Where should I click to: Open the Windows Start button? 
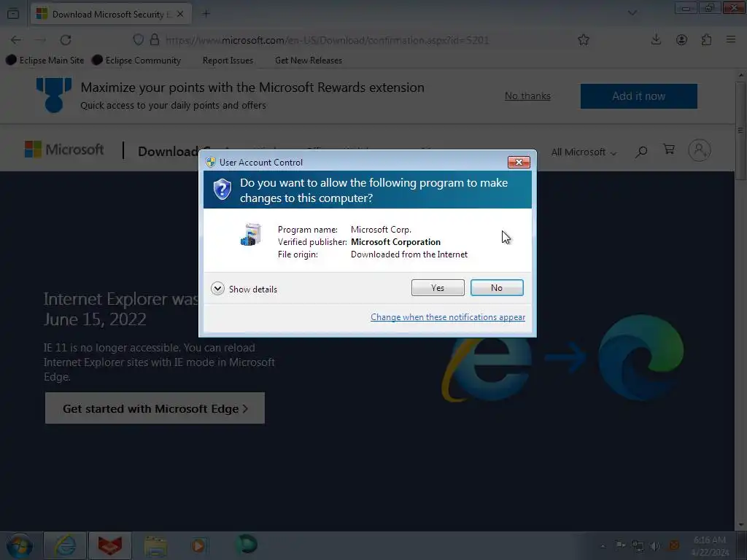point(20,545)
